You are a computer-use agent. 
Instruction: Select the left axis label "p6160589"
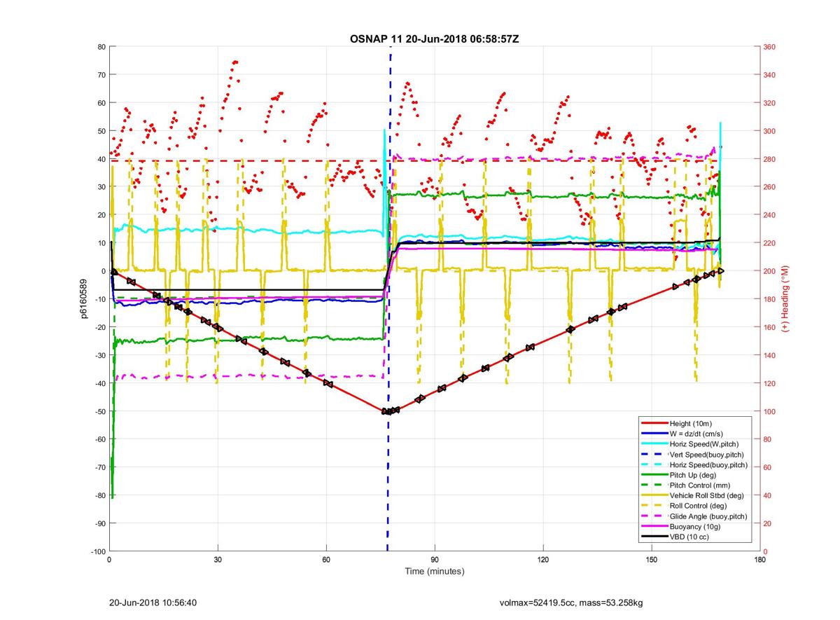(x=83, y=298)
